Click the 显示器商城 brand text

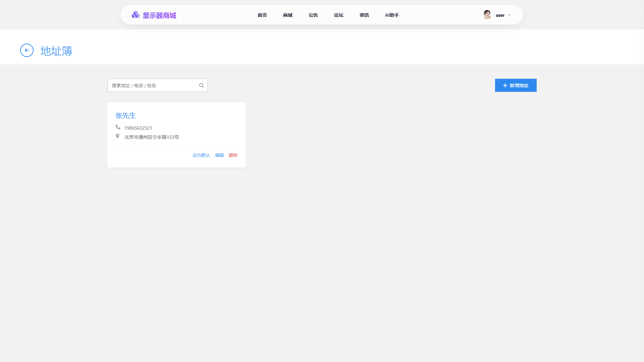[159, 15]
